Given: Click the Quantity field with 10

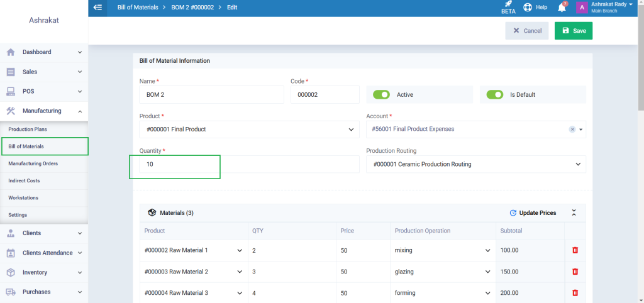Looking at the screenshot, I should coord(249,164).
